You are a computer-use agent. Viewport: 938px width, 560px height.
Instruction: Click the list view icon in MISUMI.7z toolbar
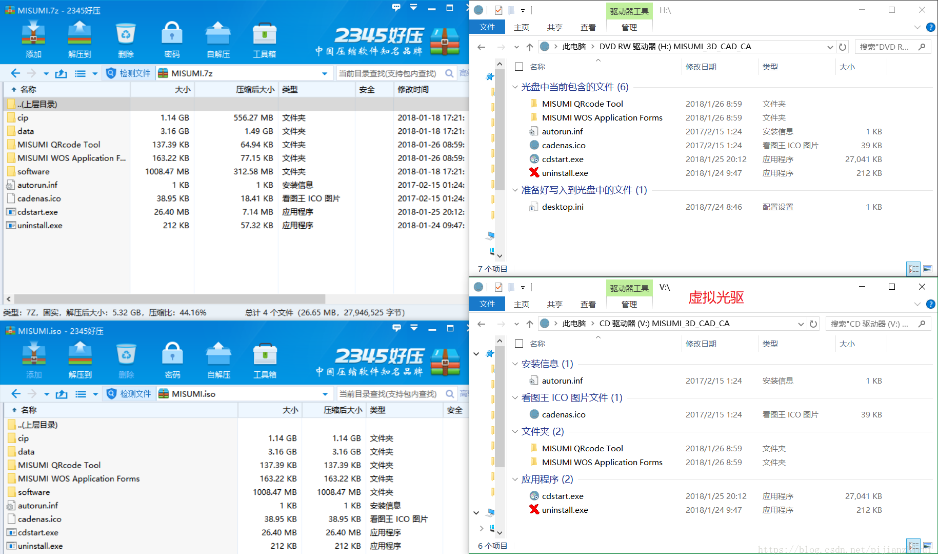pos(81,73)
